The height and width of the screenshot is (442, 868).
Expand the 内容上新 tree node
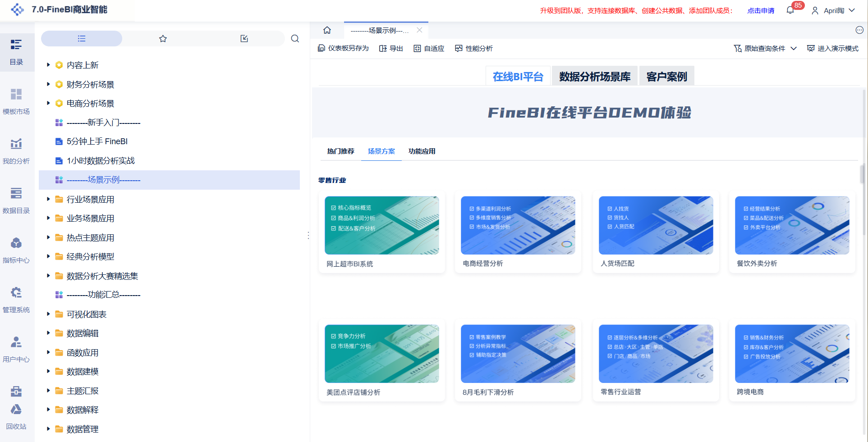click(x=48, y=65)
